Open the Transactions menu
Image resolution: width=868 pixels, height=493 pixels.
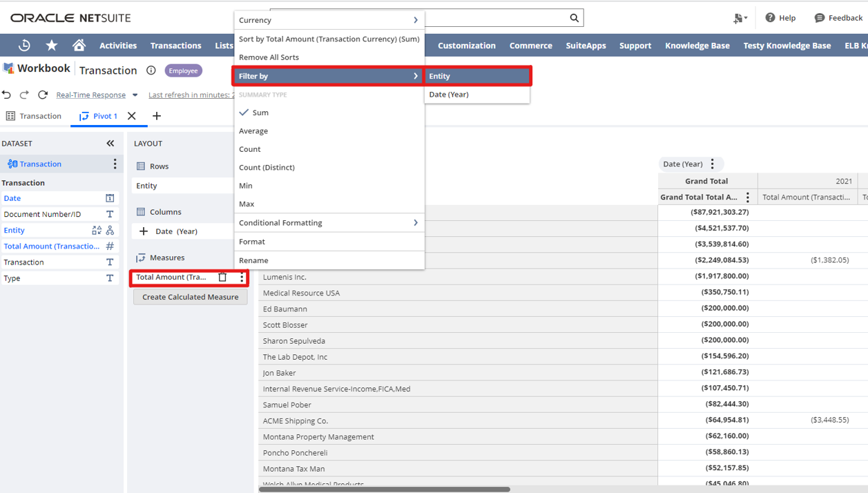pyautogui.click(x=176, y=46)
